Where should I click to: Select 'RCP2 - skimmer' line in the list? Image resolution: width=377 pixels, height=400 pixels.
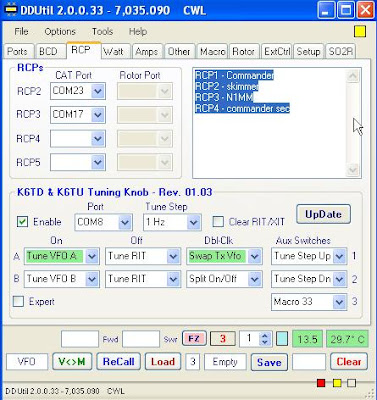(226, 87)
